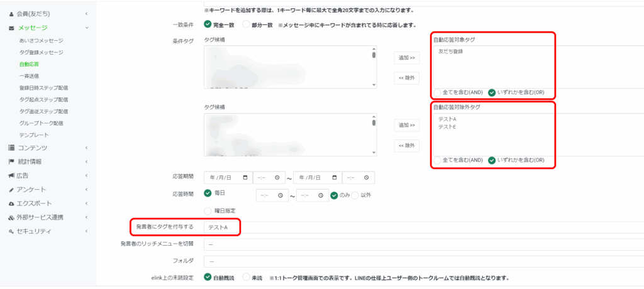Click the pencil icon beside アンケート
Viewport: 644px width, 289px height.
(11, 189)
